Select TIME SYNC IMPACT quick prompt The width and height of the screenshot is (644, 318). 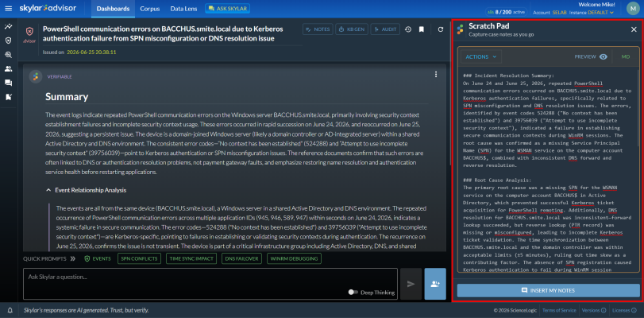tap(192, 258)
